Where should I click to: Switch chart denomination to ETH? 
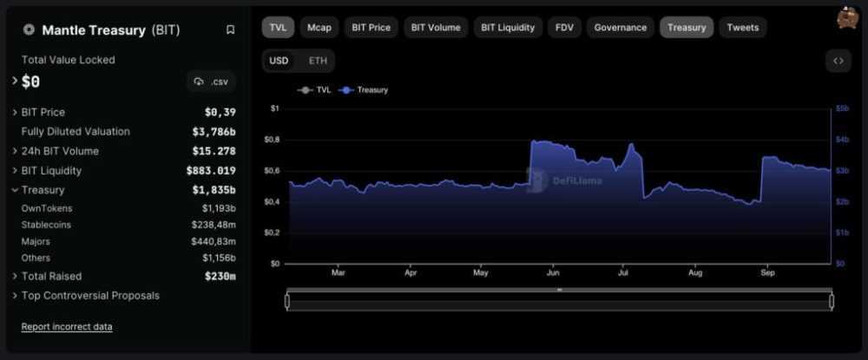tap(318, 61)
